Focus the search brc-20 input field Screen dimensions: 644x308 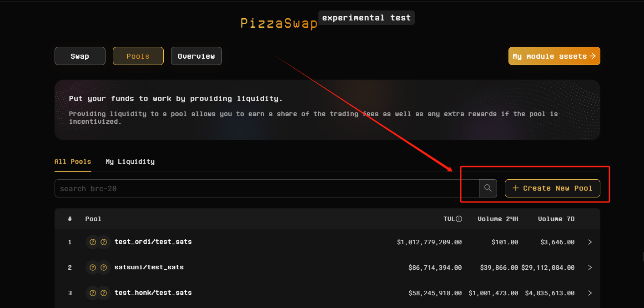(x=266, y=188)
